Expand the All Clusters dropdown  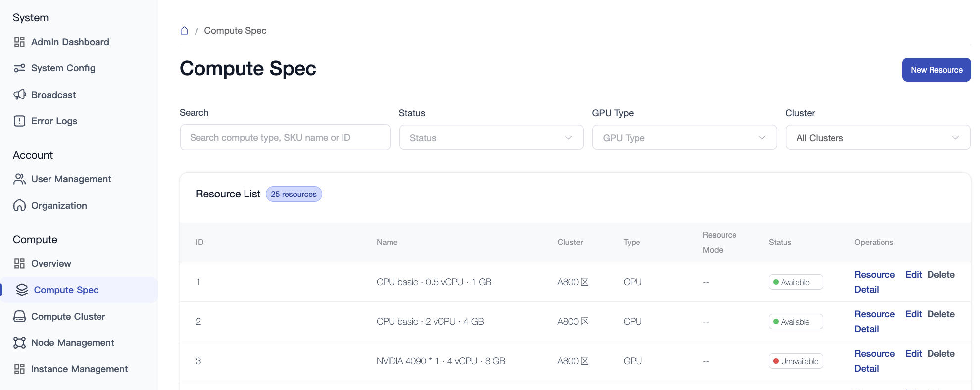878,138
